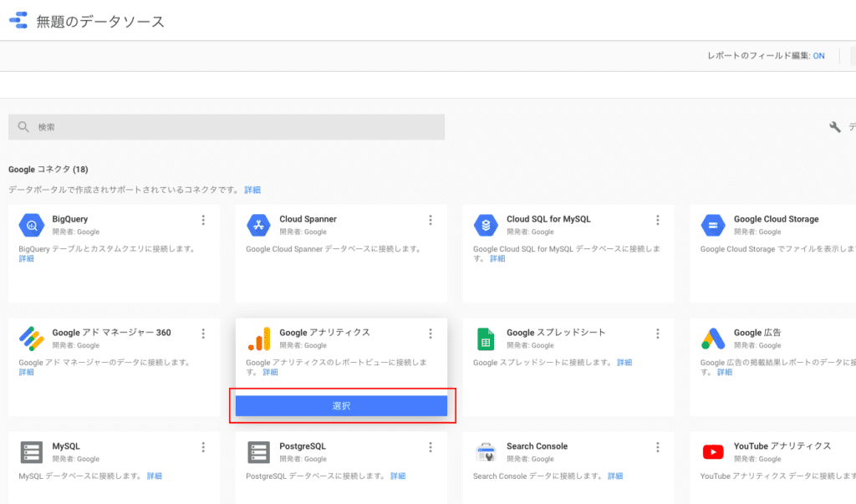Click the Cloud SQL for MySQL icon

click(x=486, y=225)
